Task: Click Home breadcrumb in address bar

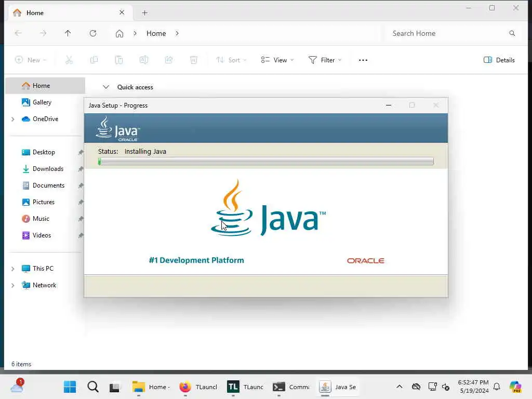Action: point(156,33)
